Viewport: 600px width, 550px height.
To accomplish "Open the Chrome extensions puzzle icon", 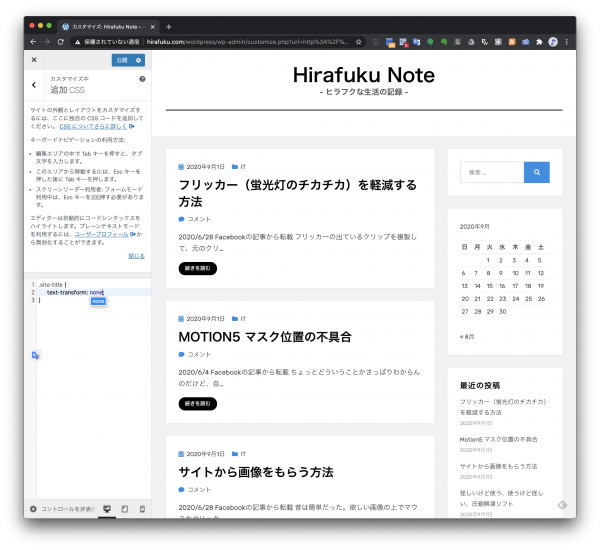I will point(540,42).
